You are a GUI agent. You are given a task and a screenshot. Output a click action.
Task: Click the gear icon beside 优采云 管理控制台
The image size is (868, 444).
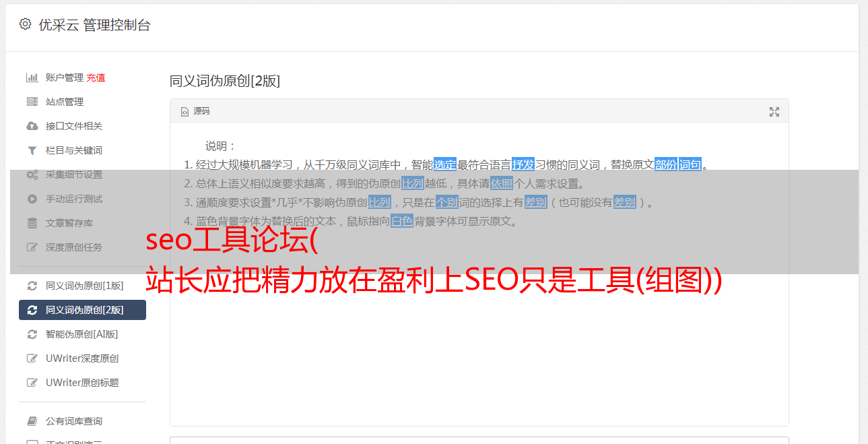(25, 24)
